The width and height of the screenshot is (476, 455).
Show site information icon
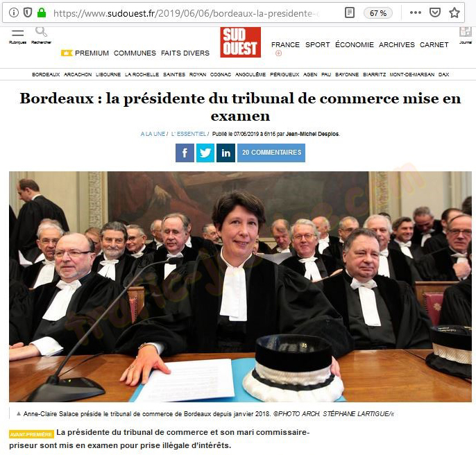click(x=14, y=12)
